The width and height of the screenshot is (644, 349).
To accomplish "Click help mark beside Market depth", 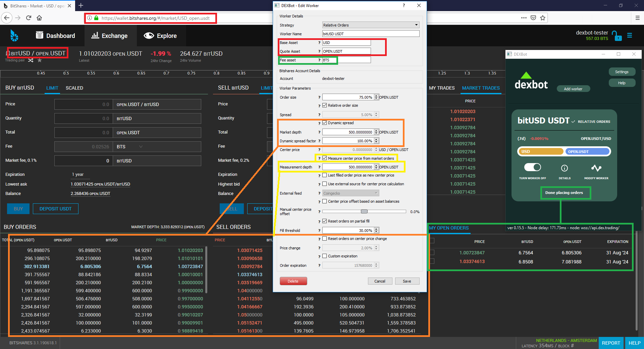I will (319, 133).
